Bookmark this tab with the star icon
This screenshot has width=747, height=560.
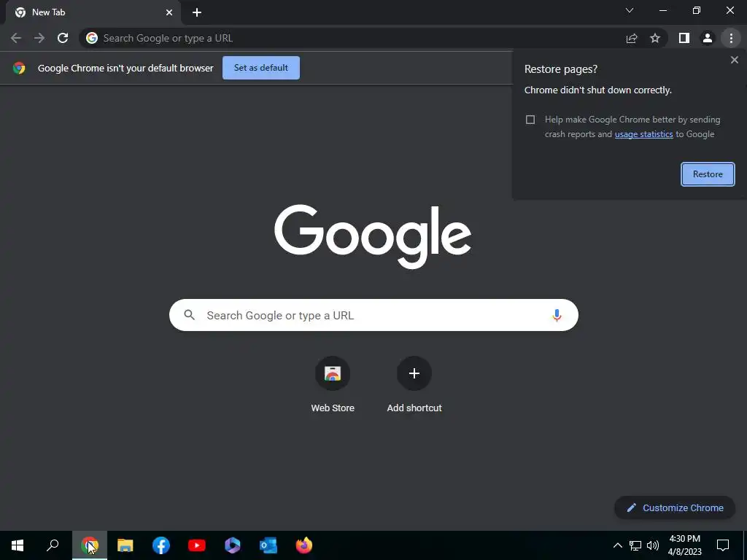point(655,38)
